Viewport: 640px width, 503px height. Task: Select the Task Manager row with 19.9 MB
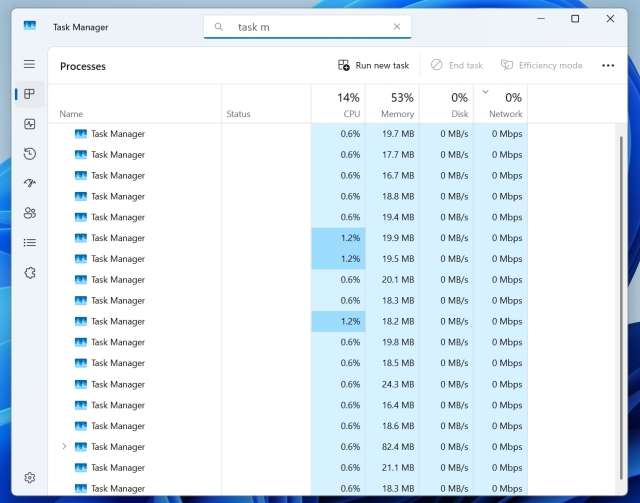pos(288,238)
